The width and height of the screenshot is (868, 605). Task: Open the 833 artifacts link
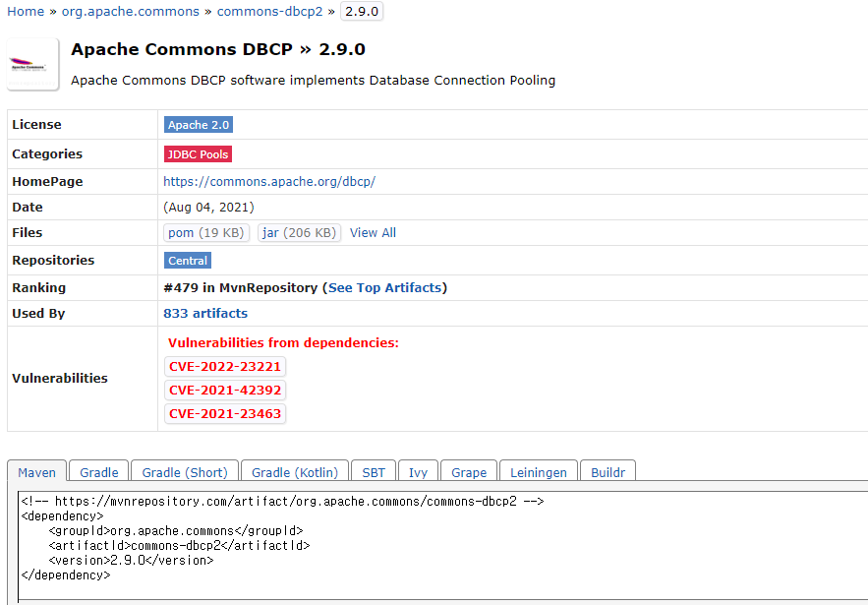point(205,314)
